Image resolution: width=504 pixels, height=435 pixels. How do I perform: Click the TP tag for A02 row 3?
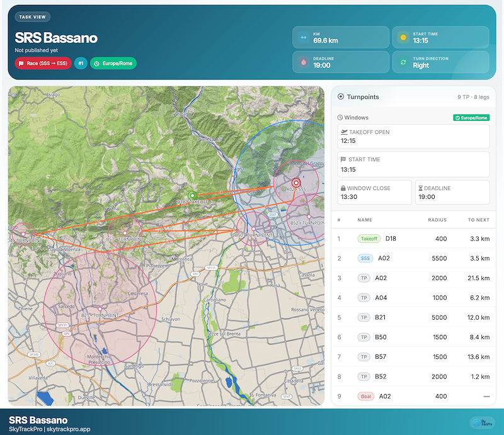tap(364, 278)
